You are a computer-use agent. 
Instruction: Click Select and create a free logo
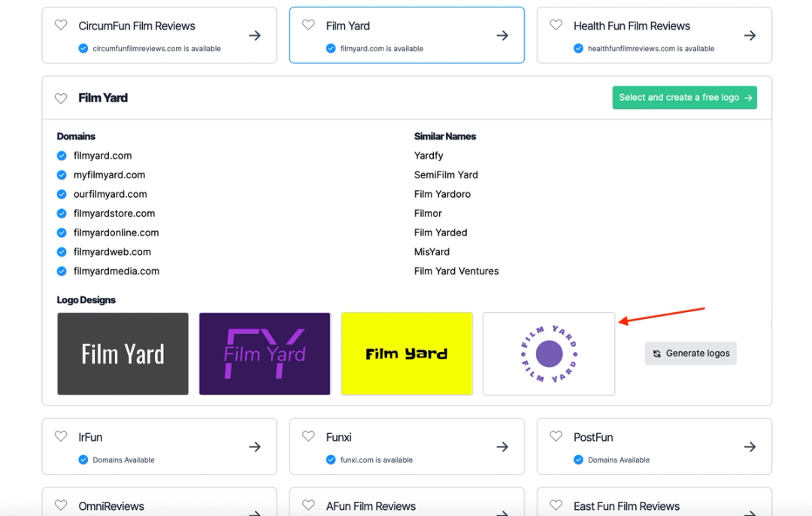(685, 97)
